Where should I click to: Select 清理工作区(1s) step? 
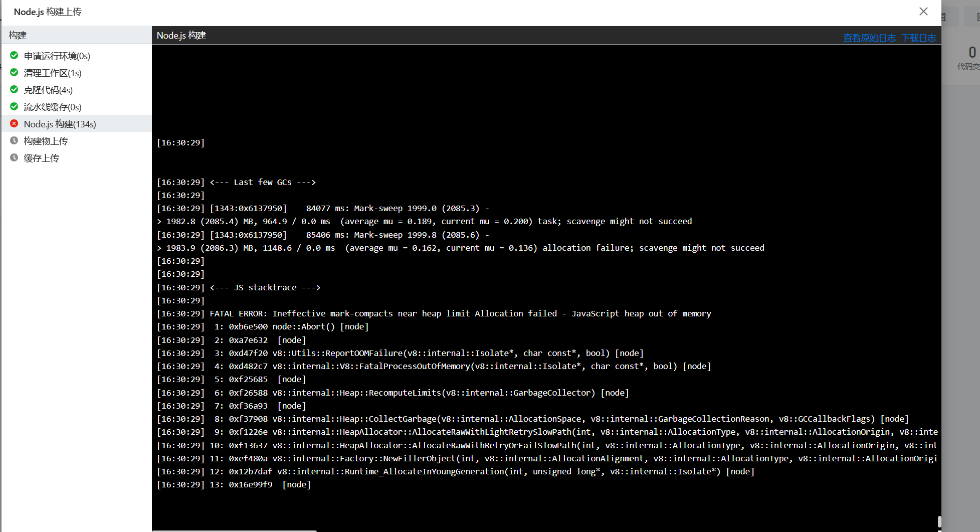[76, 73]
